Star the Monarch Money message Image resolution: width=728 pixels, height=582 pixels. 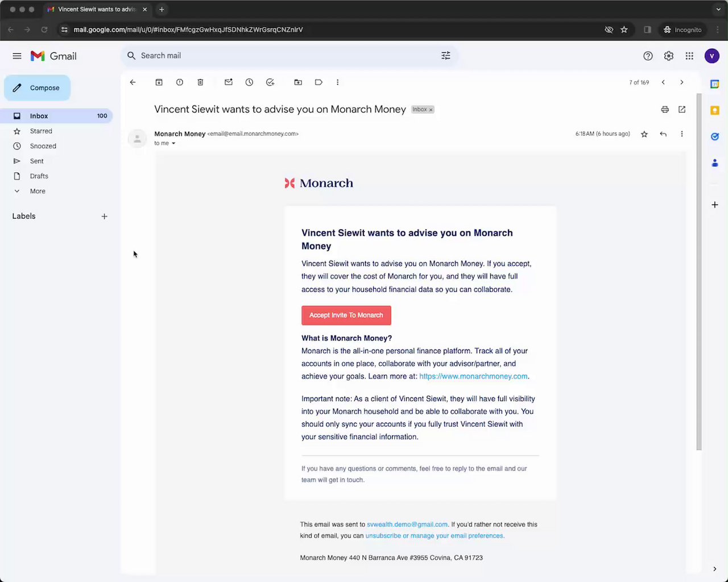point(644,134)
